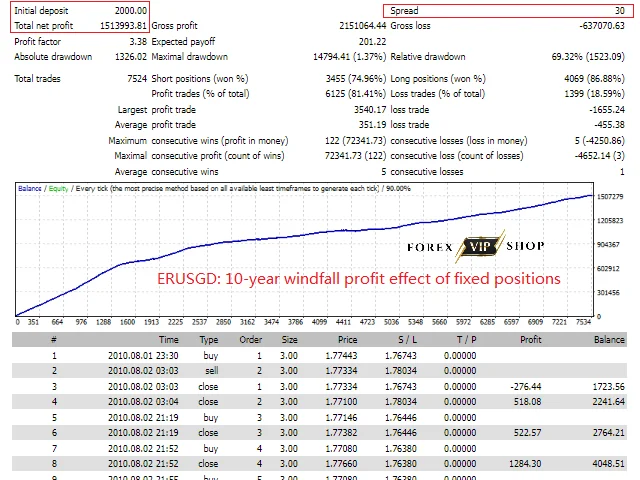Select sell order row at 2010.08.02 03:03
Image resolution: width=640 pixels, height=480 pixels.
(x=319, y=371)
